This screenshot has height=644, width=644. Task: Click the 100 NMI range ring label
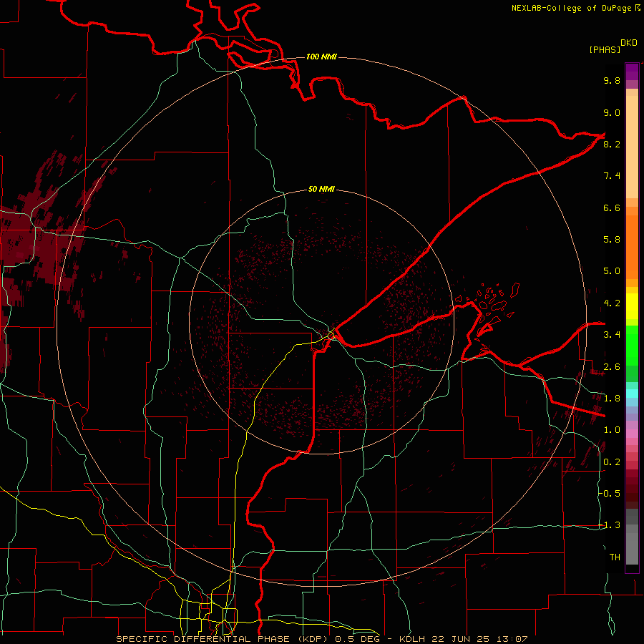(321, 57)
